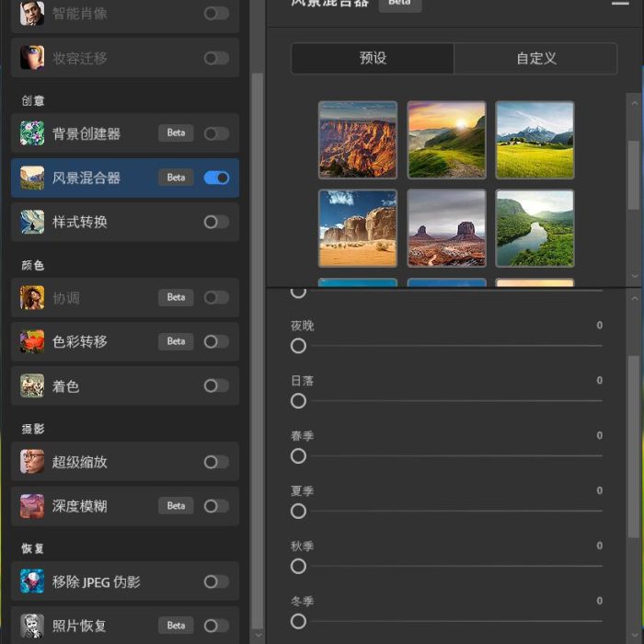This screenshot has height=644, width=644.
Task: Click the 风景混合器 Beta badge in list
Action: pyautogui.click(x=176, y=178)
